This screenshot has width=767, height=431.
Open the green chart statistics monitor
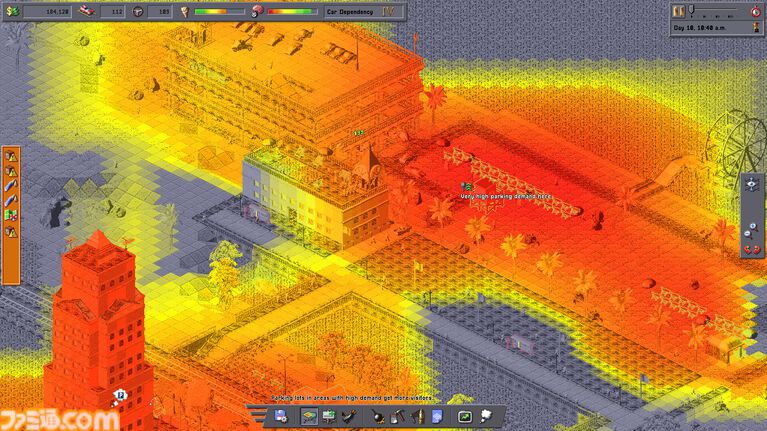[x=464, y=417]
